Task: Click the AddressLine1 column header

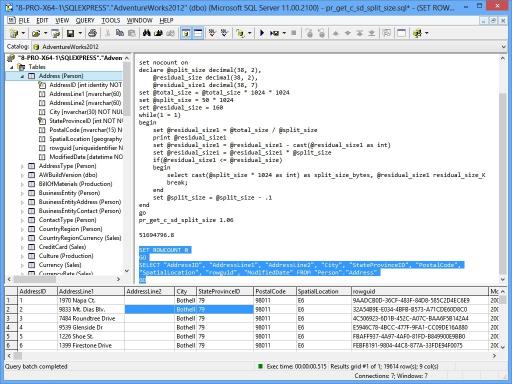Action: click(91, 291)
